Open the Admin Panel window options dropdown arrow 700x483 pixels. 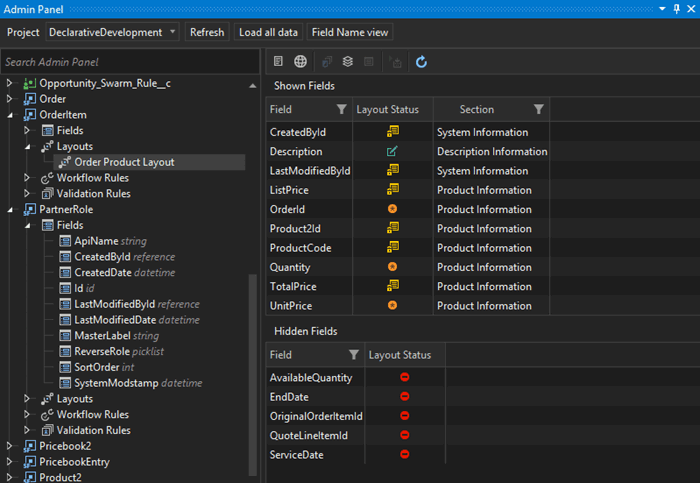662,9
